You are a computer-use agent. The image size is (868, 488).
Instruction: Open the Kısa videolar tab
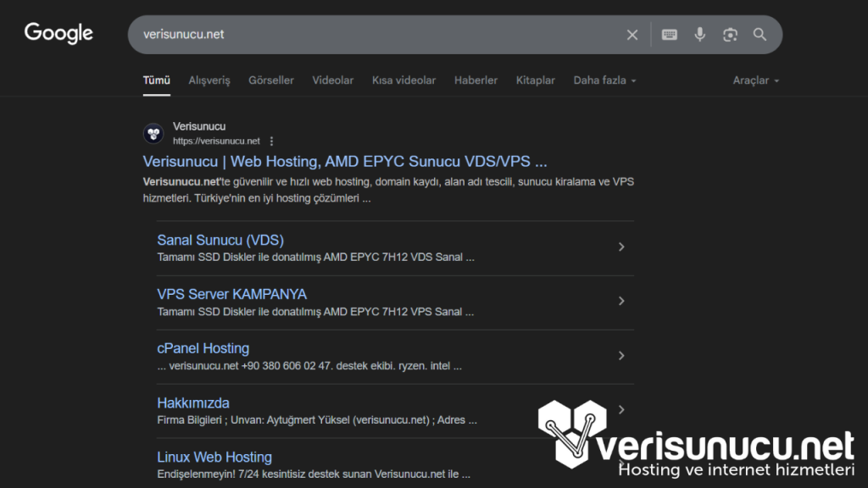(x=403, y=80)
